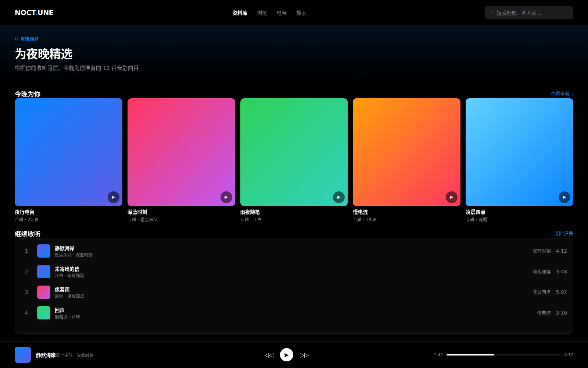Open the 慢电流 cover artwork

tap(406, 152)
